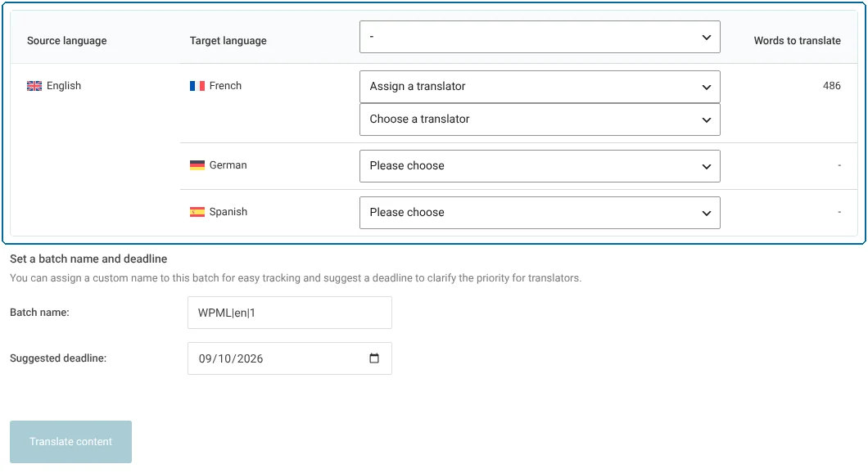Click the batch description helper text

coord(296,278)
